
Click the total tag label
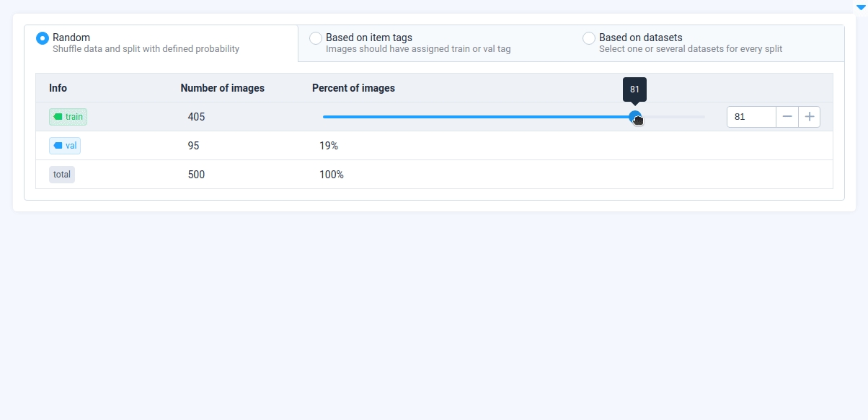62,175
